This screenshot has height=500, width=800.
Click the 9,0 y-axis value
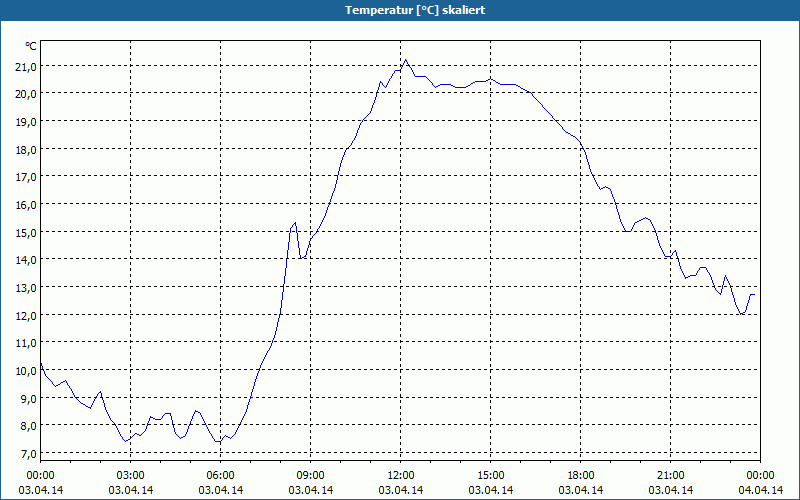click(x=29, y=399)
